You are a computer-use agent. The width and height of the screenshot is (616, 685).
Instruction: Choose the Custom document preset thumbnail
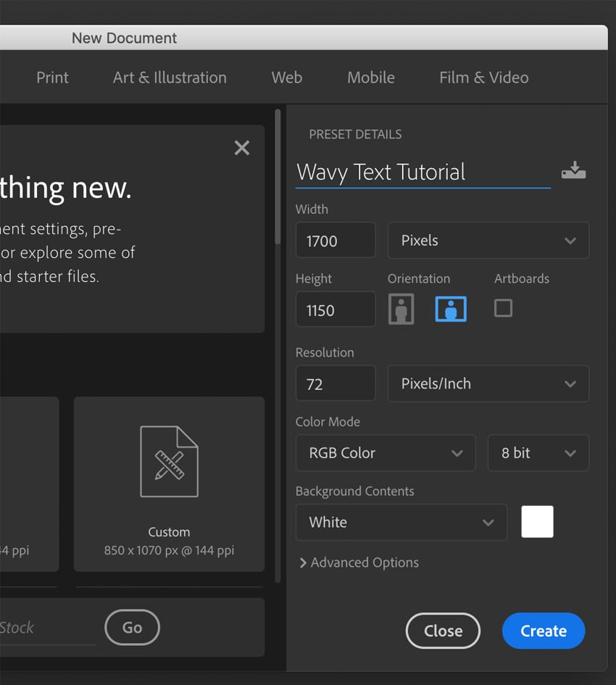click(x=169, y=484)
